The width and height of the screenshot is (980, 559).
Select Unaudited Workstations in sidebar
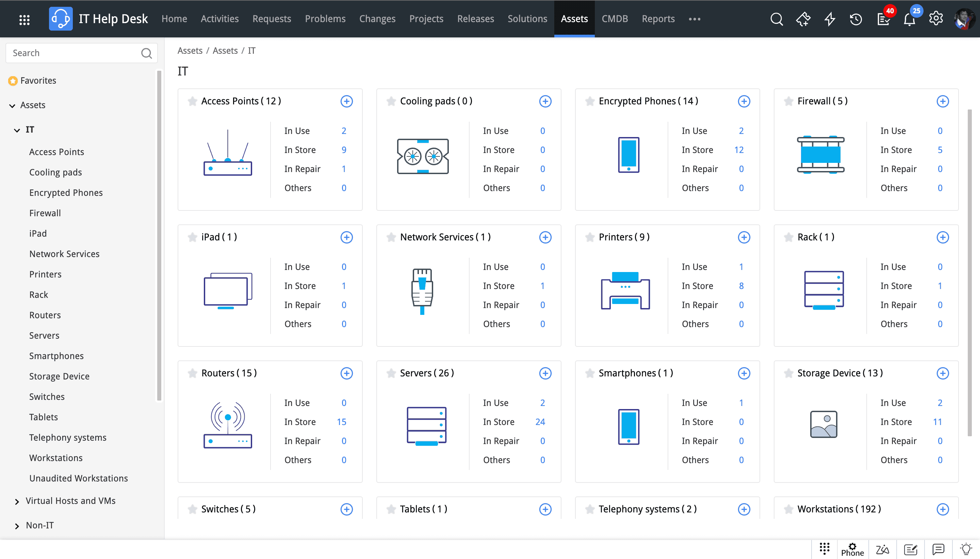[x=78, y=478]
